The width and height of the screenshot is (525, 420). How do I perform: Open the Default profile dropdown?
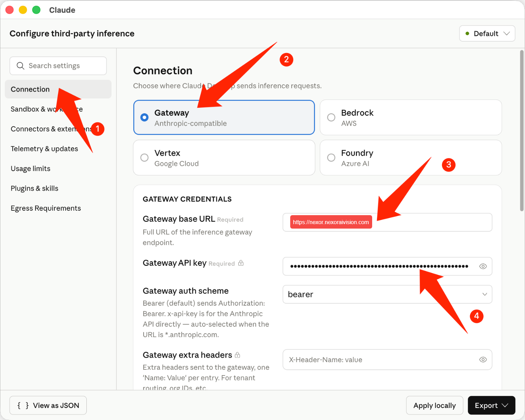point(487,33)
